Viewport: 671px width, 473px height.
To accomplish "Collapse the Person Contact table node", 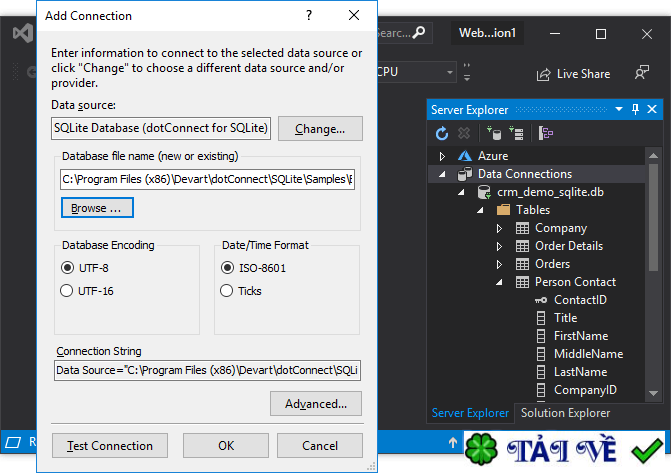I will coord(499,282).
